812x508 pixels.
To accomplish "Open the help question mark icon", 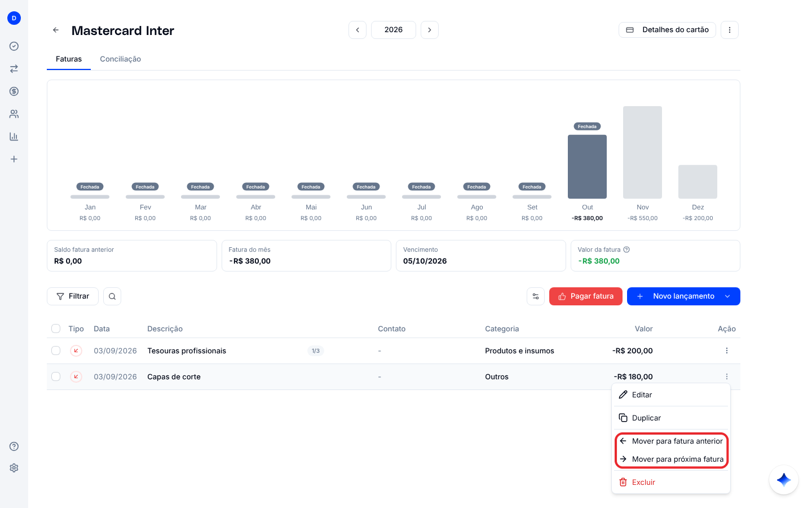I will (x=14, y=446).
